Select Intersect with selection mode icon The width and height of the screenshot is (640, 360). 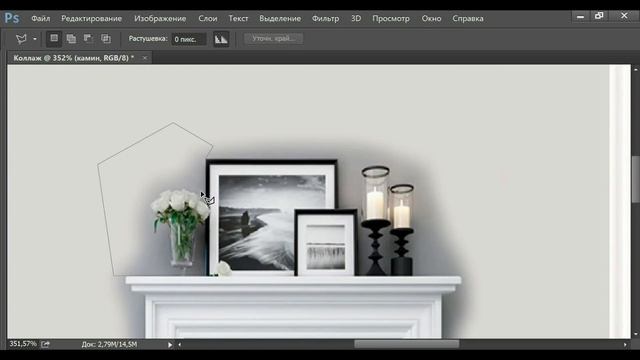click(106, 39)
